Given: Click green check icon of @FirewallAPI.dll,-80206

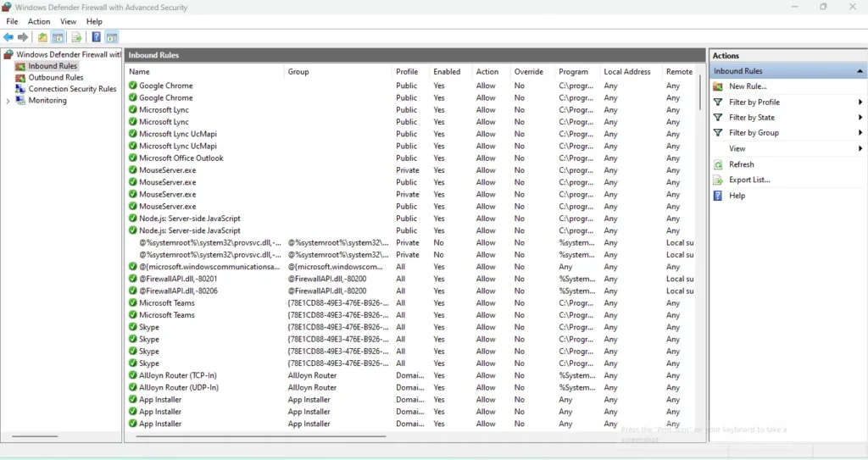Looking at the screenshot, I should [x=133, y=291].
